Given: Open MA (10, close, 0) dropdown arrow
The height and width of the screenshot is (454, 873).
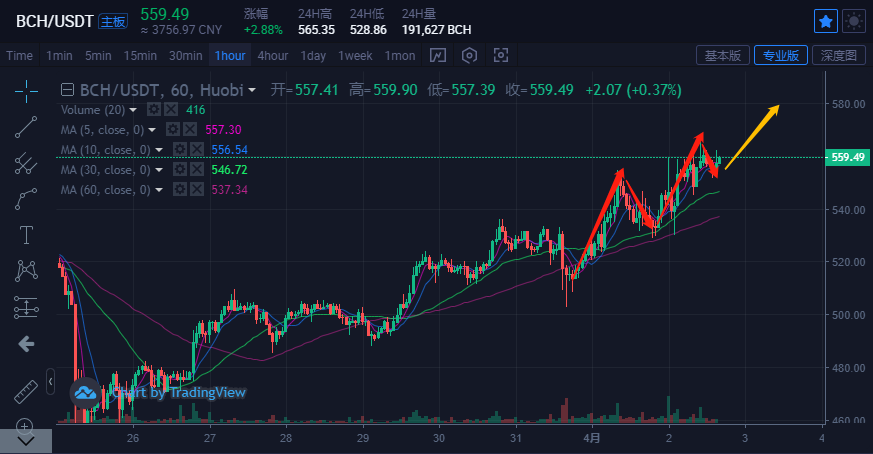Looking at the screenshot, I should (x=159, y=150).
